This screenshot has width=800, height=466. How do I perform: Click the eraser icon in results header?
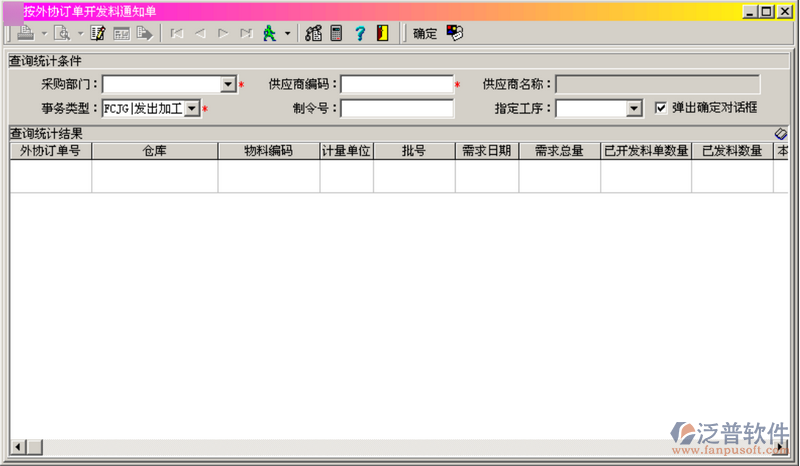pos(781,134)
